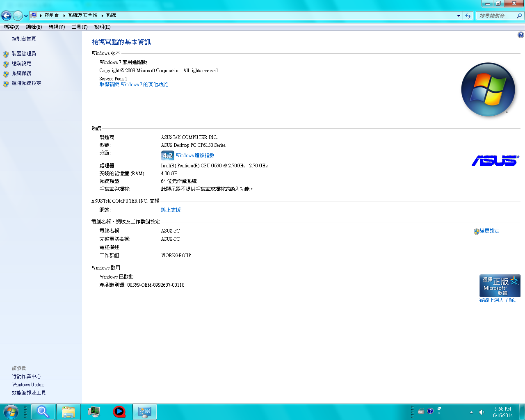Expand the arrow before 控制台 breadcrumb
Viewport: 525px width, 420px height.
tap(41, 16)
